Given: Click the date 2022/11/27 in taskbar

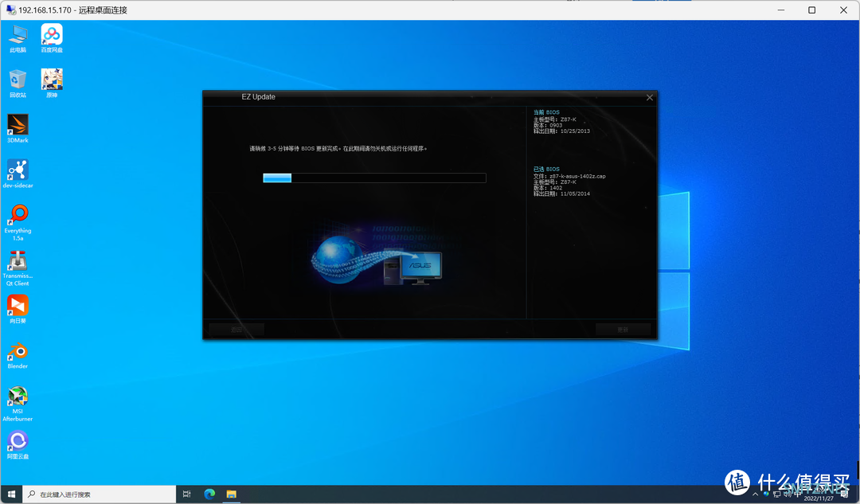Looking at the screenshot, I should click(819, 498).
